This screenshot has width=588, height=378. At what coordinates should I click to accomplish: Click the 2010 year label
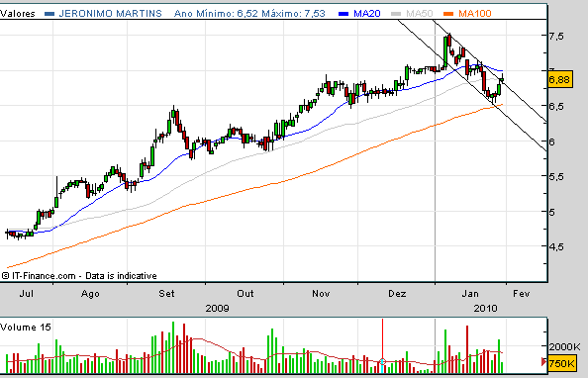tap(485, 309)
